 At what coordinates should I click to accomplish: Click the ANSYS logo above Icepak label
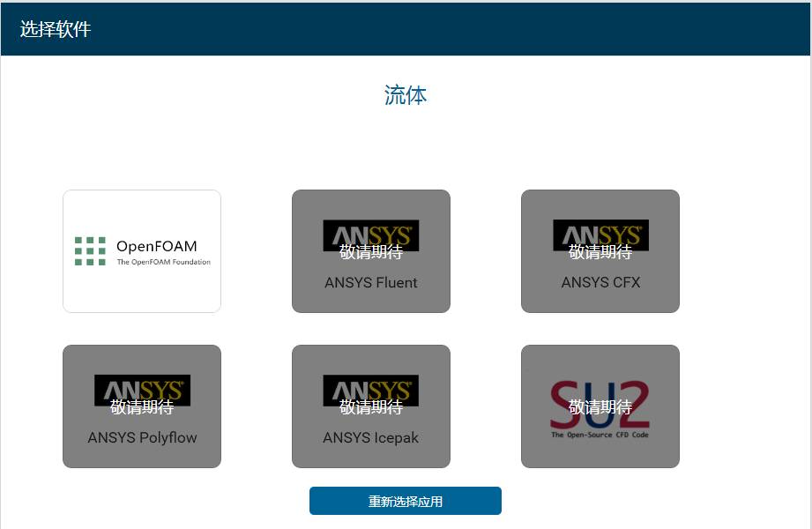(371, 391)
